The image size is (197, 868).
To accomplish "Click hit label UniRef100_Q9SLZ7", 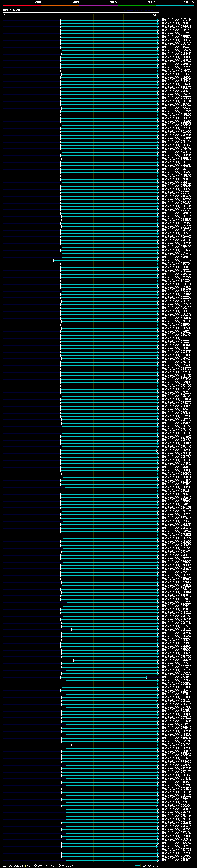I will (x=177, y=521).
